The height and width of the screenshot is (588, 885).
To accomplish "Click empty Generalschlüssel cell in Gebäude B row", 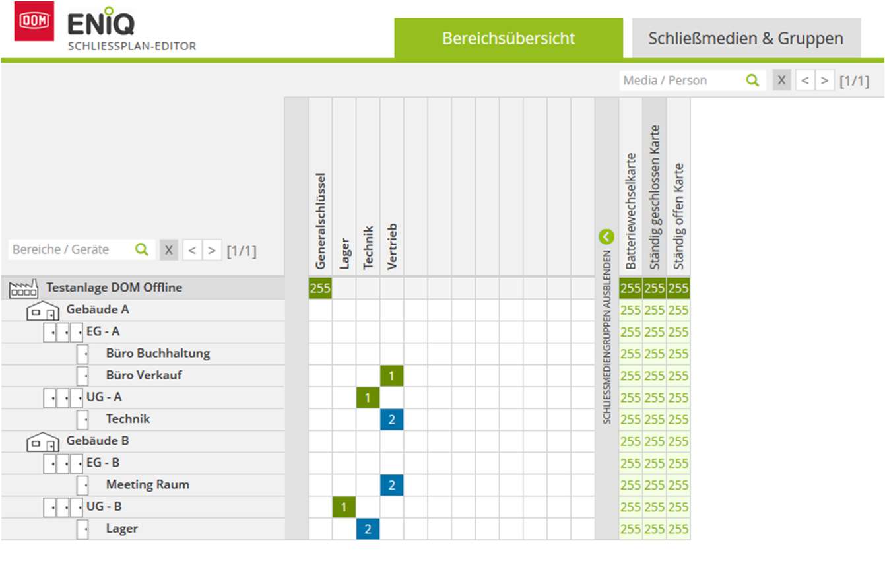I will 320,441.
